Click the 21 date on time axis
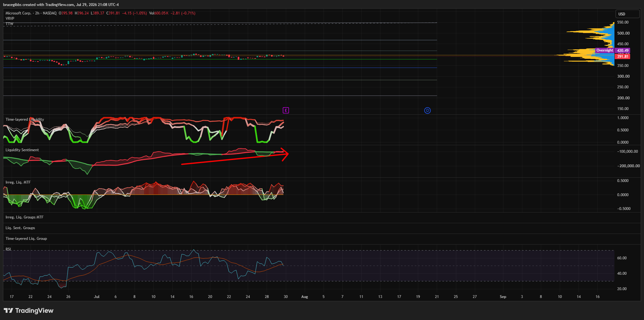Viewport: 644px width, 320px height. click(x=437, y=297)
